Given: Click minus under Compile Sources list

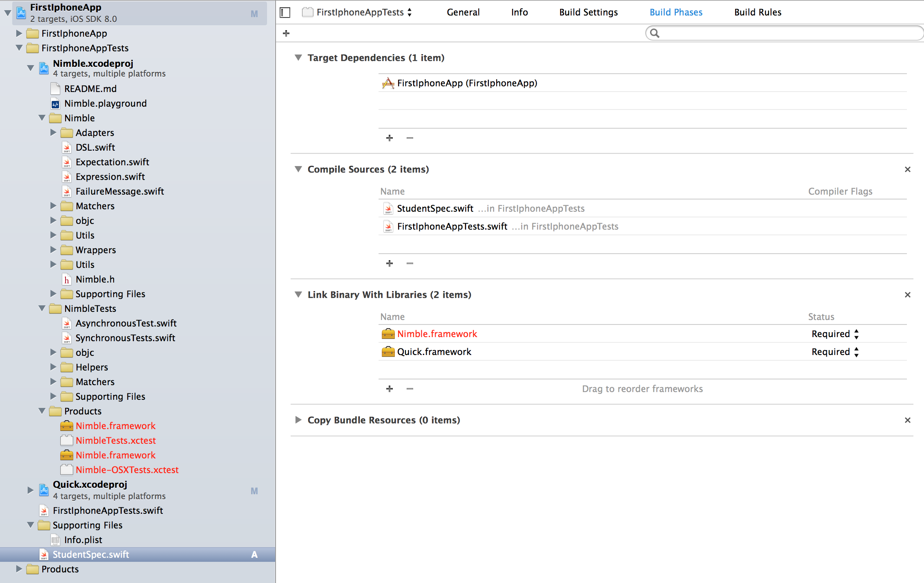Looking at the screenshot, I should click(x=410, y=263).
